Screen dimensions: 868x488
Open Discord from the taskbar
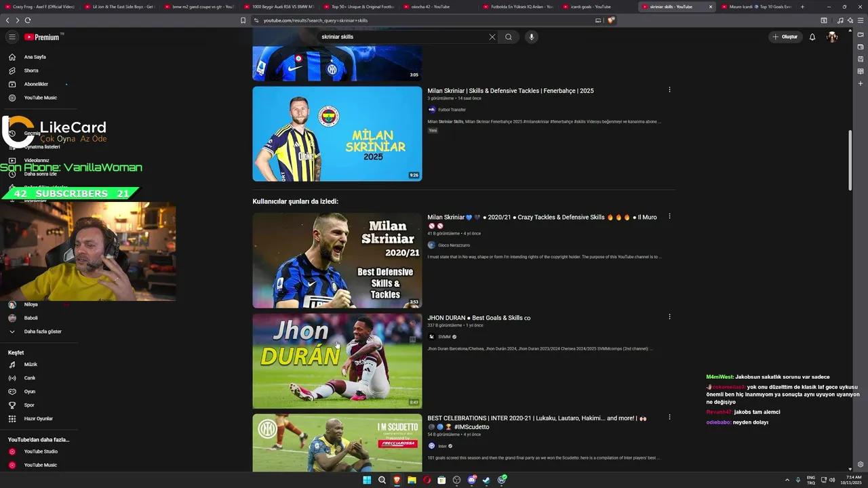pos(471,480)
